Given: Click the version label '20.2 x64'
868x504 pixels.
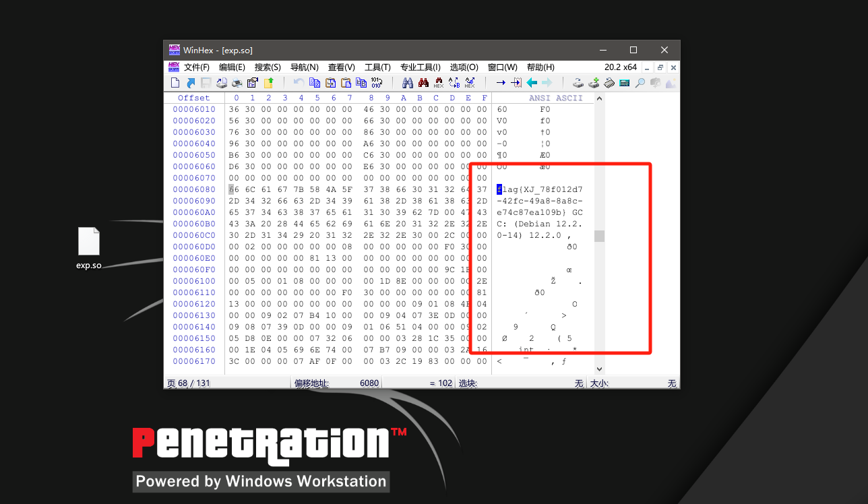Looking at the screenshot, I should point(621,67).
